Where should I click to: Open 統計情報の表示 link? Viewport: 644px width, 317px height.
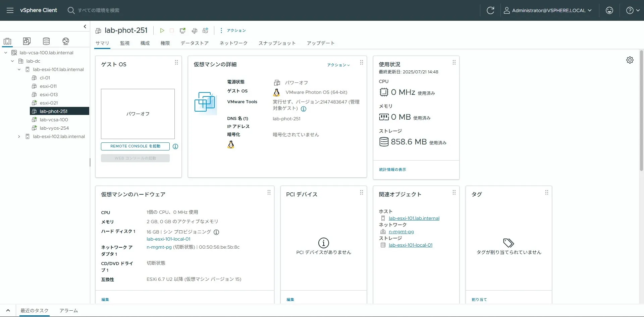[x=392, y=170]
